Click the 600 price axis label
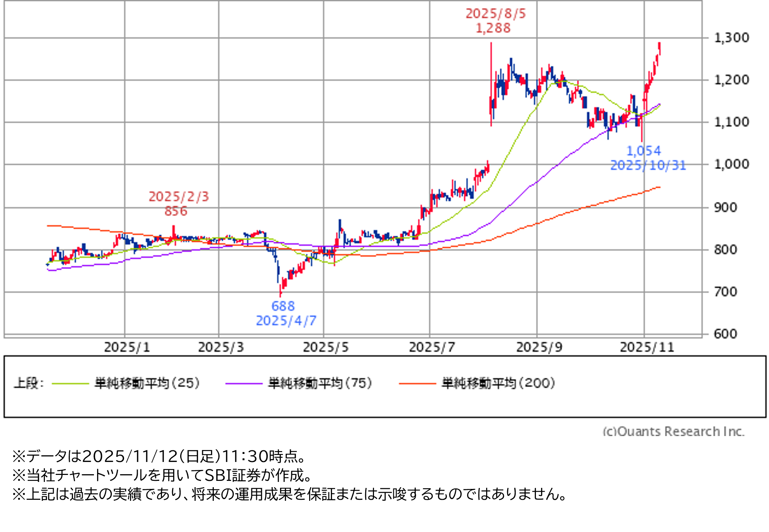 coord(726,334)
